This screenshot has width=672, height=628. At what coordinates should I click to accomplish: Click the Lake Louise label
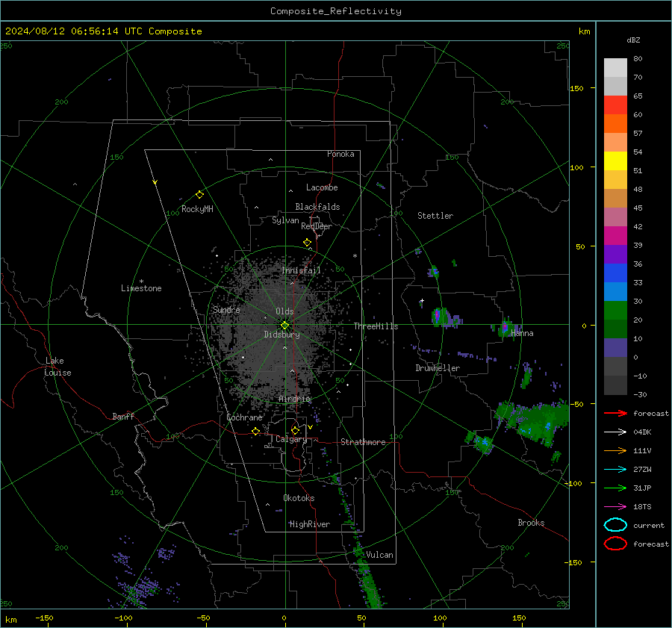tap(57, 367)
